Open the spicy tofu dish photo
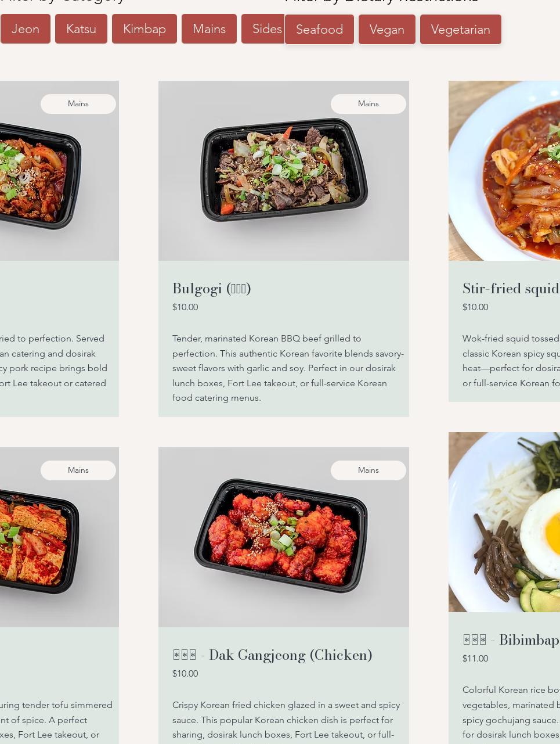Screen dimensions: 560x744 [59, 537]
